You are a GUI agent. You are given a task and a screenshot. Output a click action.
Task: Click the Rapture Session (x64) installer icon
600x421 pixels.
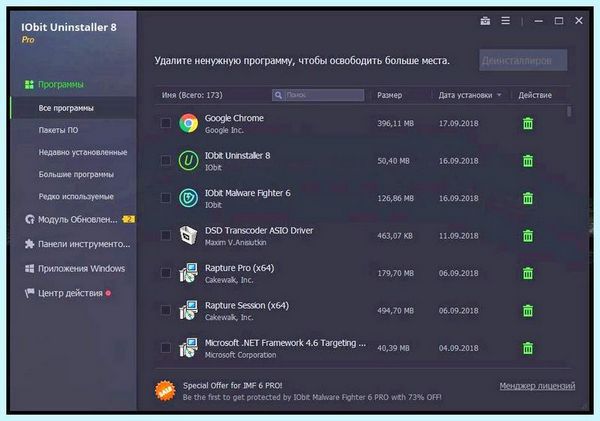[x=189, y=310]
